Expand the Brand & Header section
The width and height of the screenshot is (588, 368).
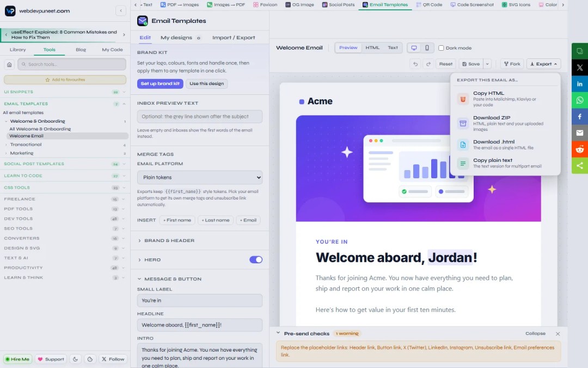(x=200, y=240)
